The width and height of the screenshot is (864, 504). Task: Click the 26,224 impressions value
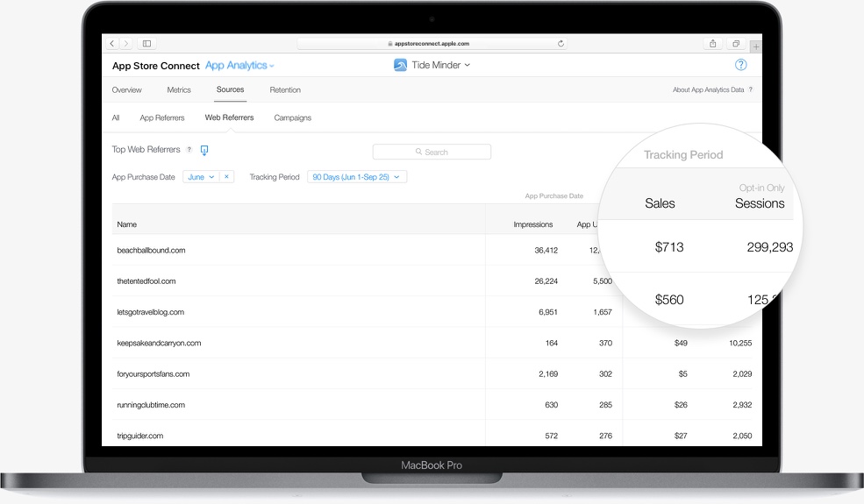pos(546,280)
